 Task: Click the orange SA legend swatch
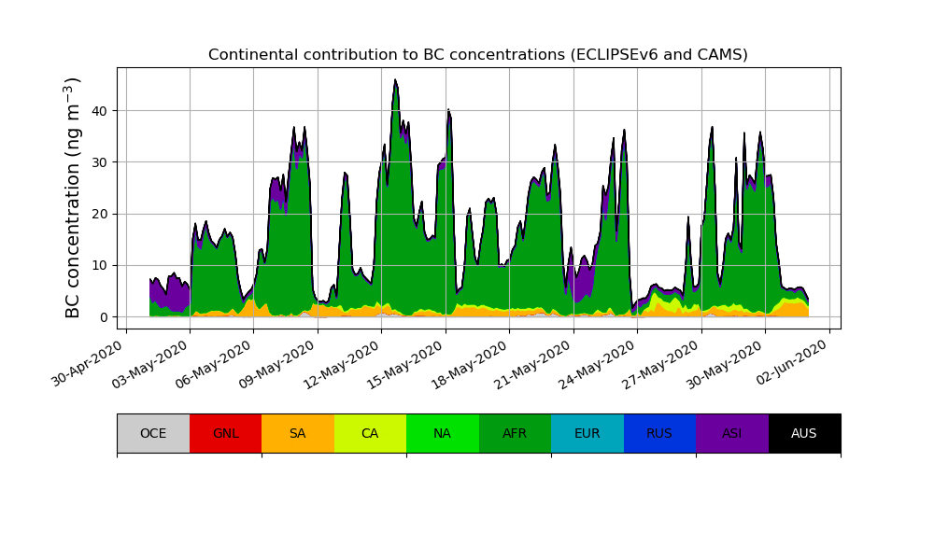297,433
